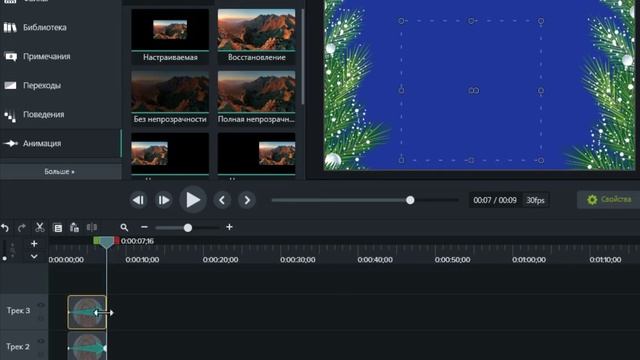640x360 pixels.
Task: Click the Примечания callout icon
Action: [x=10, y=56]
